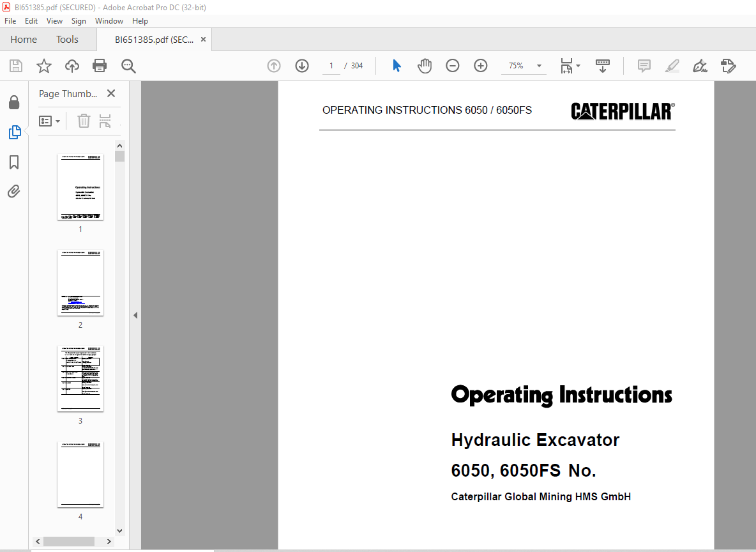This screenshot has height=552, width=756.
Task: Click the 'Operating Instructions' title text
Action: tap(561, 395)
